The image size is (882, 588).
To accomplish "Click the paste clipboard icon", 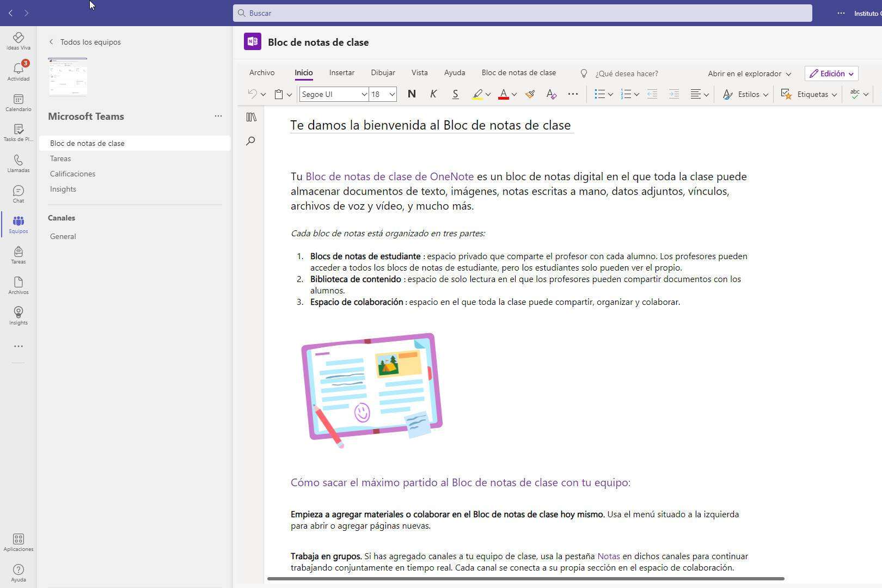I will point(279,94).
